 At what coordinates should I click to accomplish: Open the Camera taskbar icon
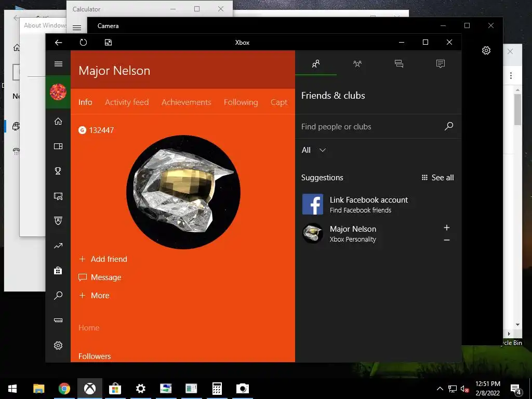242,389
